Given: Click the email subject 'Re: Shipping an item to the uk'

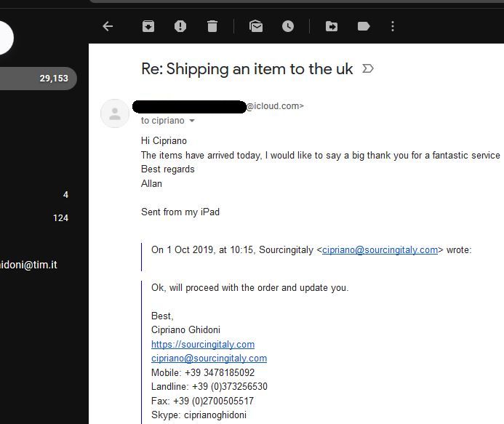Looking at the screenshot, I should point(247,69).
